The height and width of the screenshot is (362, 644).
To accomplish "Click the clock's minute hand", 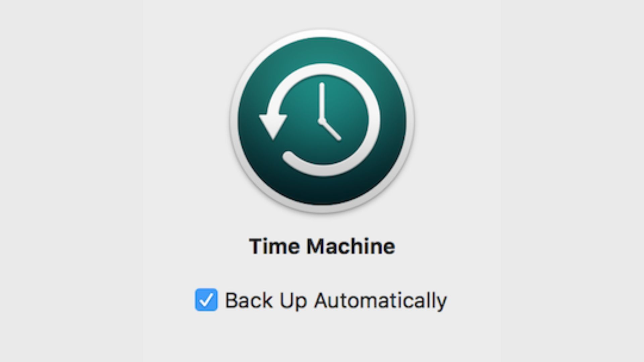I will coord(322,101).
